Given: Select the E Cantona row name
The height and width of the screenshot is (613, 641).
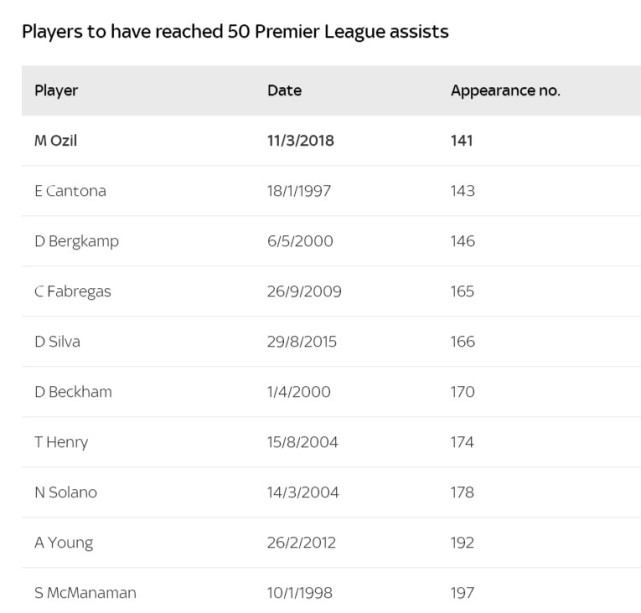Looking at the screenshot, I should pos(70,191).
